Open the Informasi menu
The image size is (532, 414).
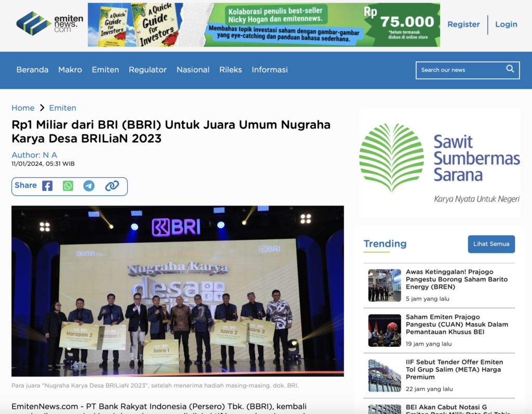(270, 70)
